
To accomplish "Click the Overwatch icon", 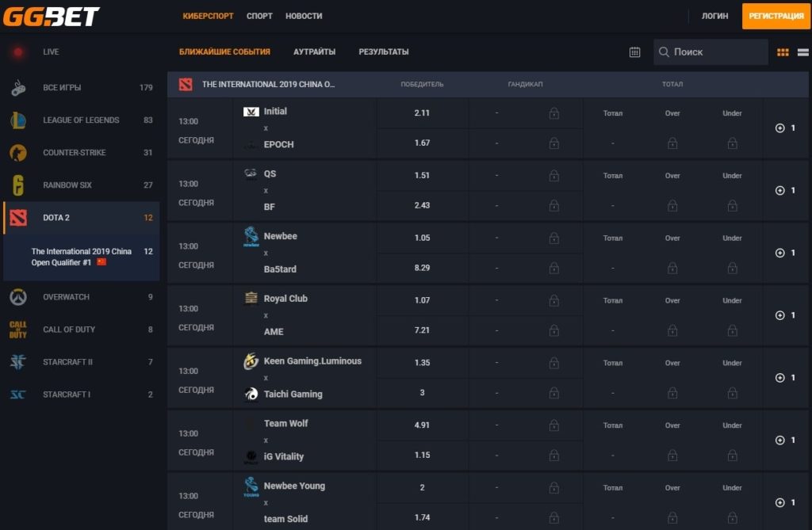I will click(x=18, y=297).
